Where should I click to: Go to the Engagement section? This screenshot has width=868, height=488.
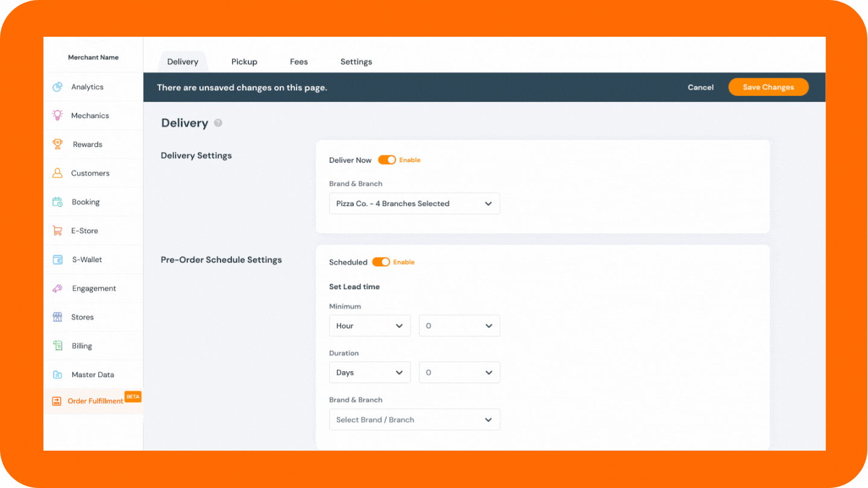pyautogui.click(x=93, y=289)
